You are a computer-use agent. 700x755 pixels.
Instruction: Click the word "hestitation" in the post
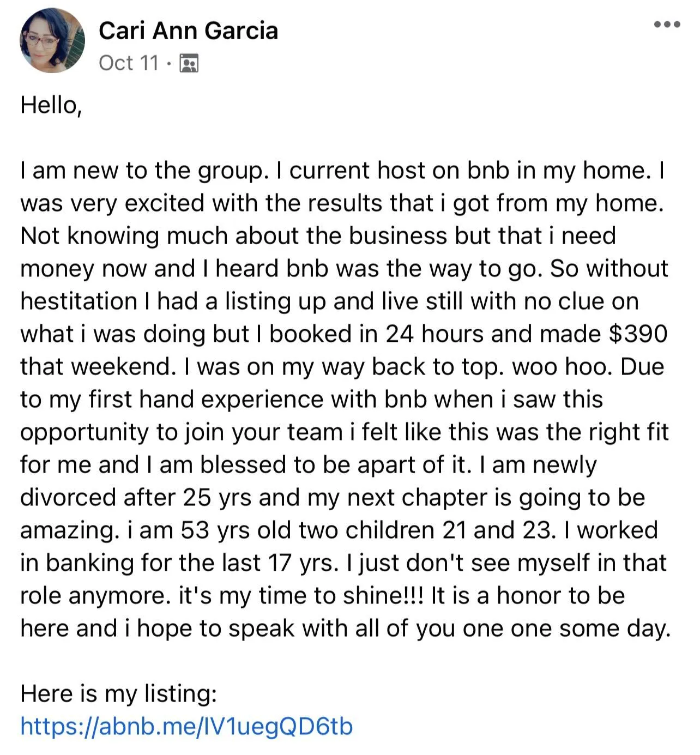[79, 301]
